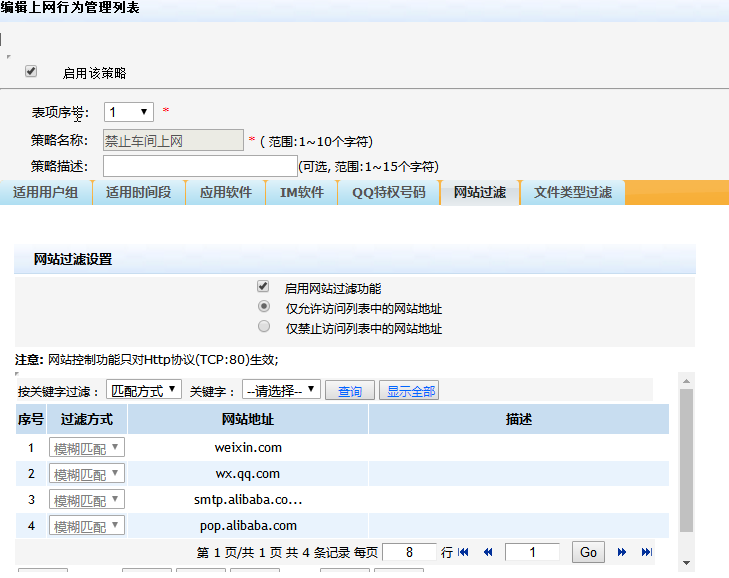Click scrollbar down arrow in website list

click(x=686, y=563)
